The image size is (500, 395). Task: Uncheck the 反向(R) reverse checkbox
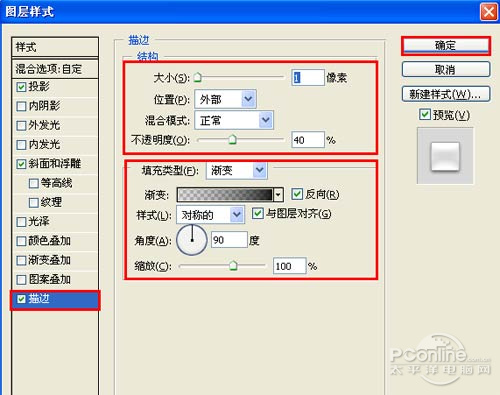click(x=297, y=194)
